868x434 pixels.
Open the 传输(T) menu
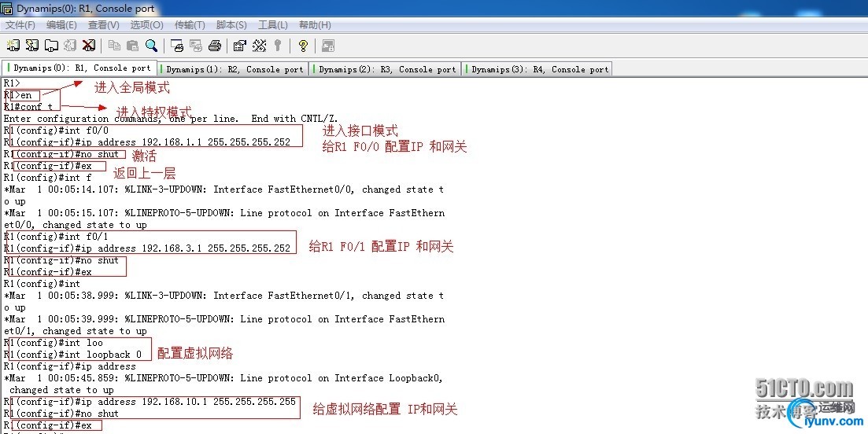[x=190, y=25]
